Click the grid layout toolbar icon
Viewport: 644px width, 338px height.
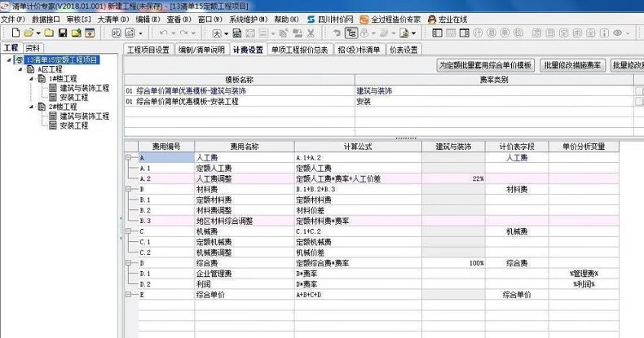(x=451, y=33)
